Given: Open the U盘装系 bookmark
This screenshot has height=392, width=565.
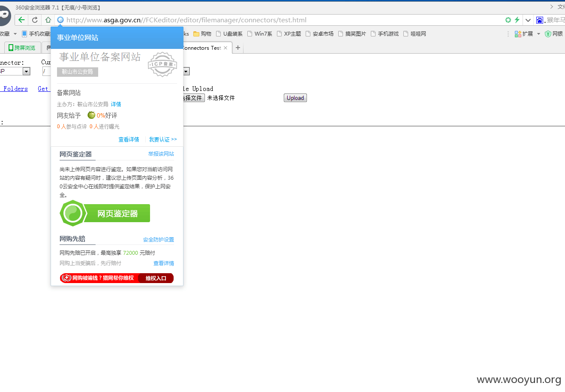Looking at the screenshot, I should pyautogui.click(x=229, y=34).
